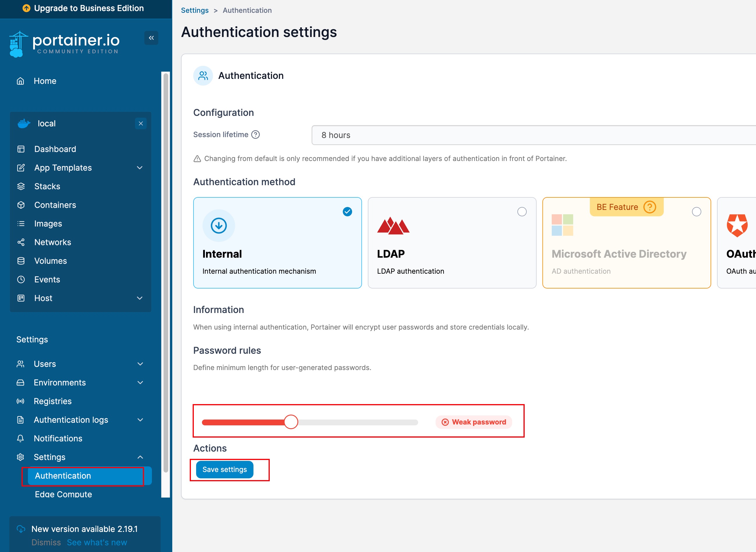756x552 pixels.
Task: Click the Containers cube icon
Action: click(21, 205)
